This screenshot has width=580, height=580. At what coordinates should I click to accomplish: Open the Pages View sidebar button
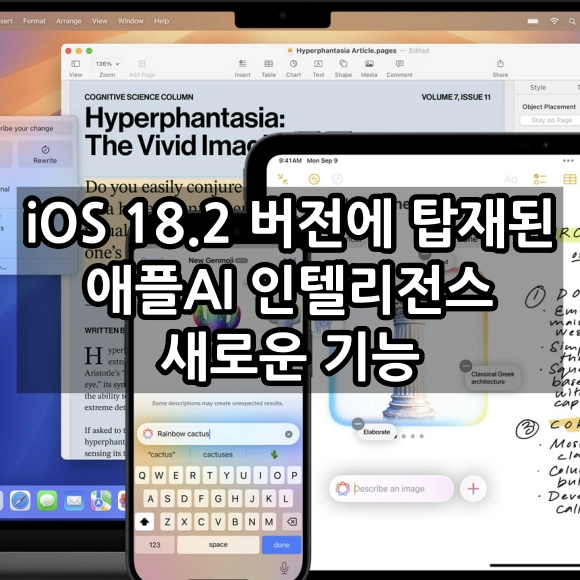point(75,64)
